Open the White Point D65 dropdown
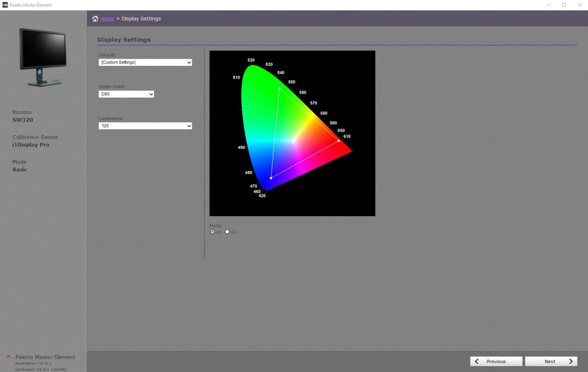 126,94
